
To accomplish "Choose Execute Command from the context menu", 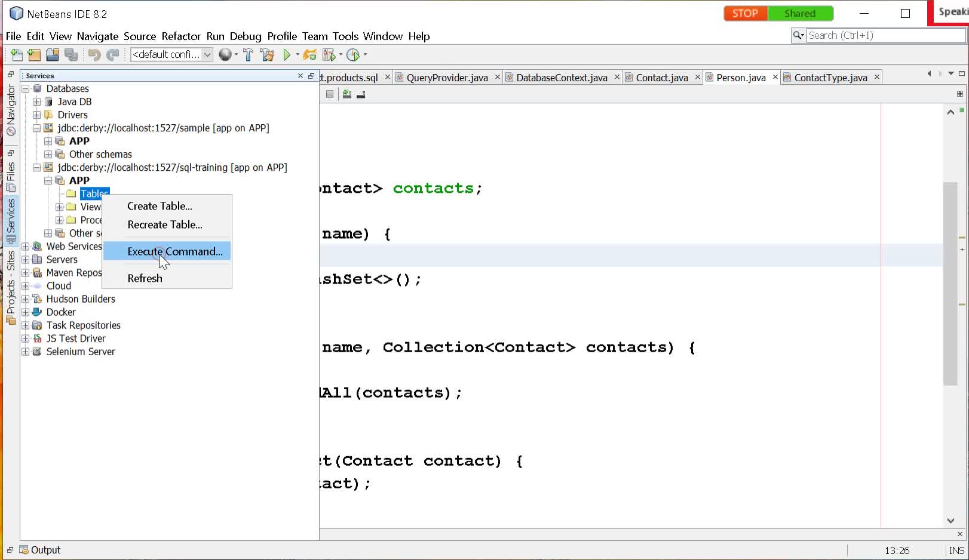I will [x=167, y=251].
